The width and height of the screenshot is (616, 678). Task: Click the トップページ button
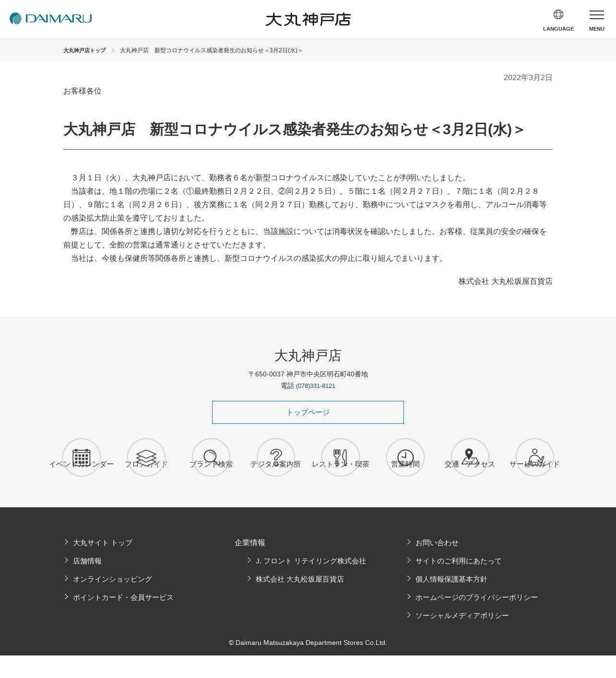(308, 412)
